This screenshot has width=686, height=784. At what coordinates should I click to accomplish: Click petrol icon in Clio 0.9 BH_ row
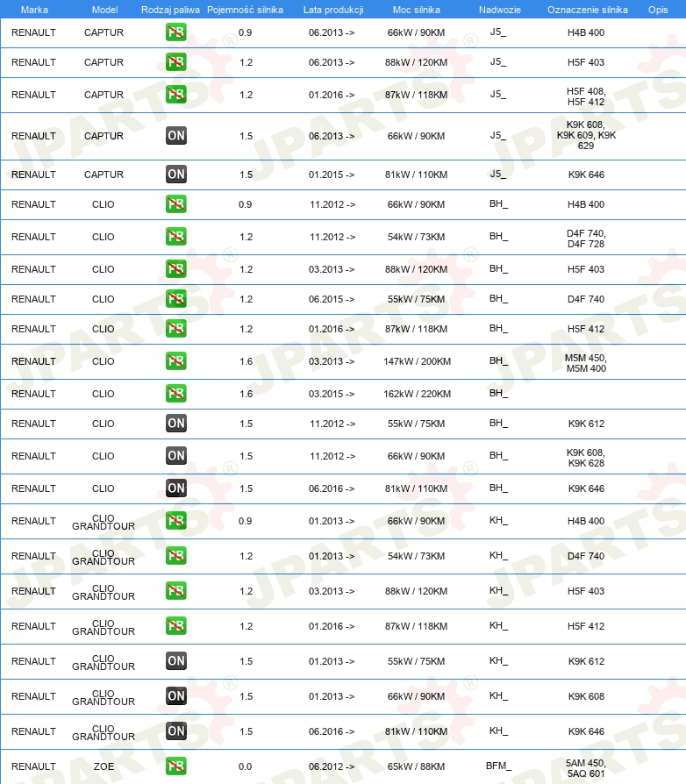(x=176, y=204)
